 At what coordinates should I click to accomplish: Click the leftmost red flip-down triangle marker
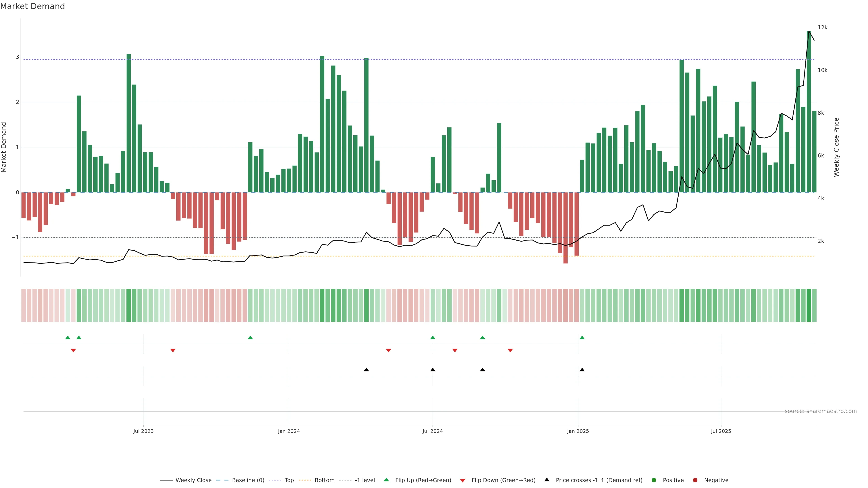73,351
